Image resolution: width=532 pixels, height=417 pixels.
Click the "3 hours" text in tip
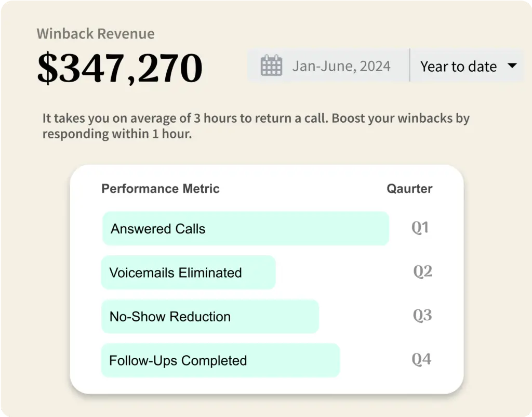click(215, 118)
